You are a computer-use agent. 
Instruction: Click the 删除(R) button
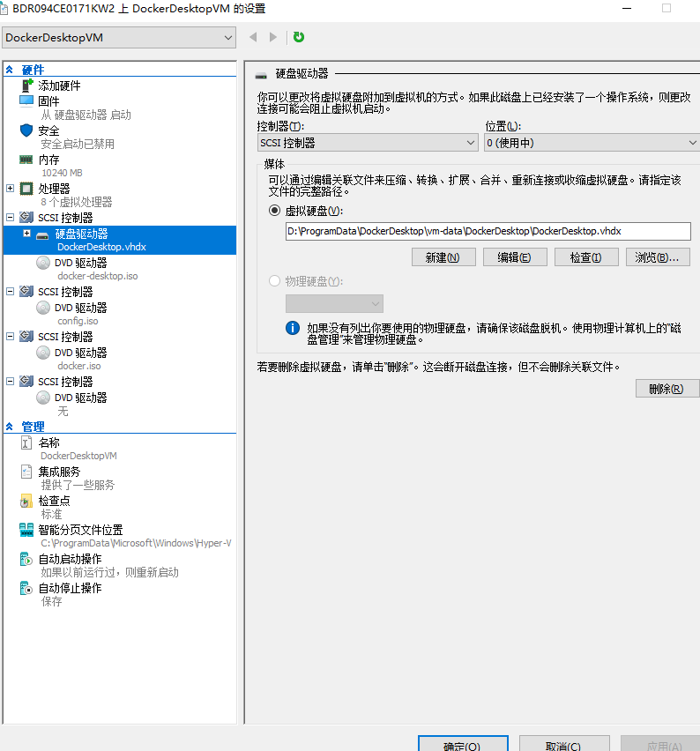[667, 389]
